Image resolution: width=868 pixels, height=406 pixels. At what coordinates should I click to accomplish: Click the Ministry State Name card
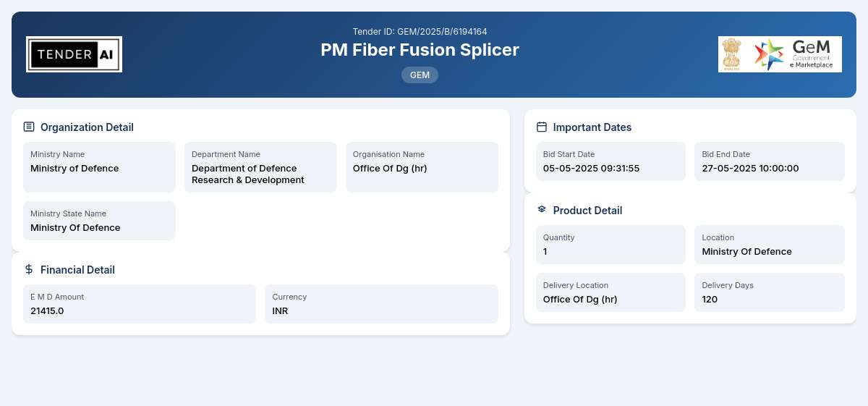tap(99, 221)
